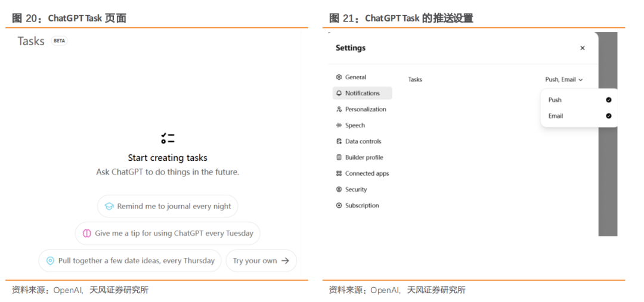
Task: Click the Tasks page heading
Action: tap(31, 41)
